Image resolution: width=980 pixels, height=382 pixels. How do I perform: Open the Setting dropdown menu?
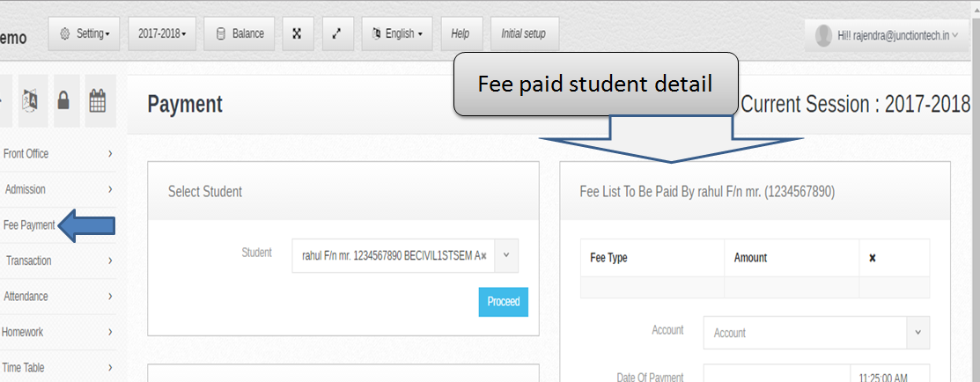84,33
